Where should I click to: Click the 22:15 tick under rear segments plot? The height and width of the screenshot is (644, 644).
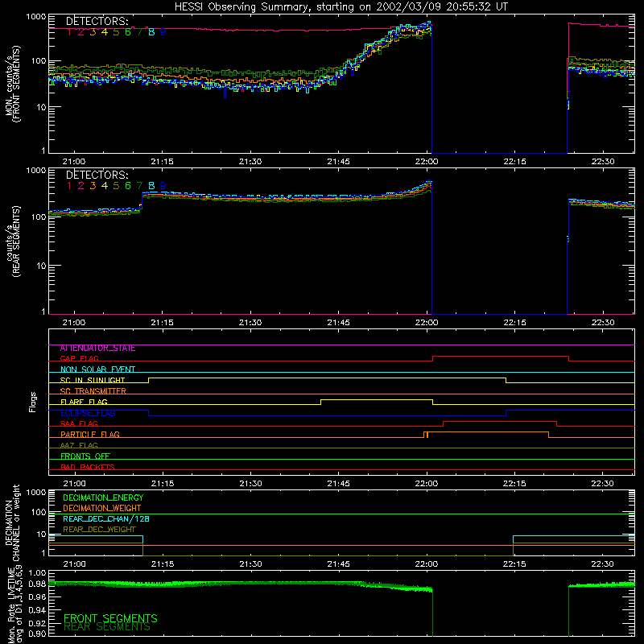coord(514,323)
